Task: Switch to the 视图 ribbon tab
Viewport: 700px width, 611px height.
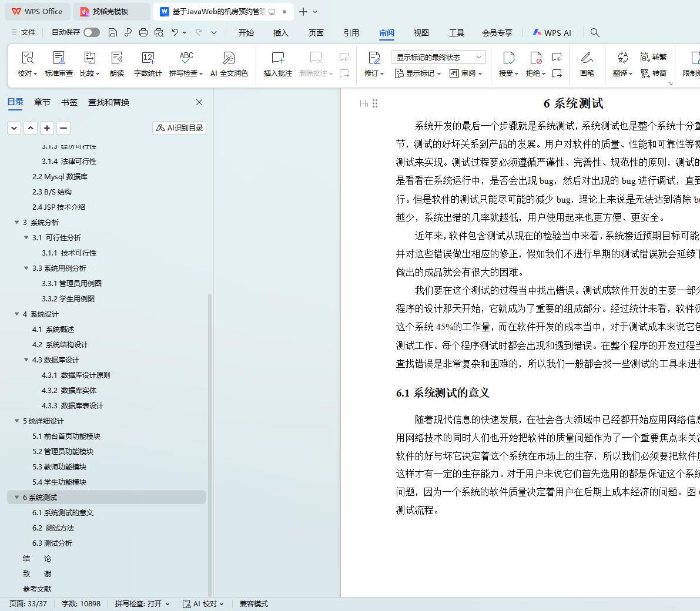Action: pos(421,33)
